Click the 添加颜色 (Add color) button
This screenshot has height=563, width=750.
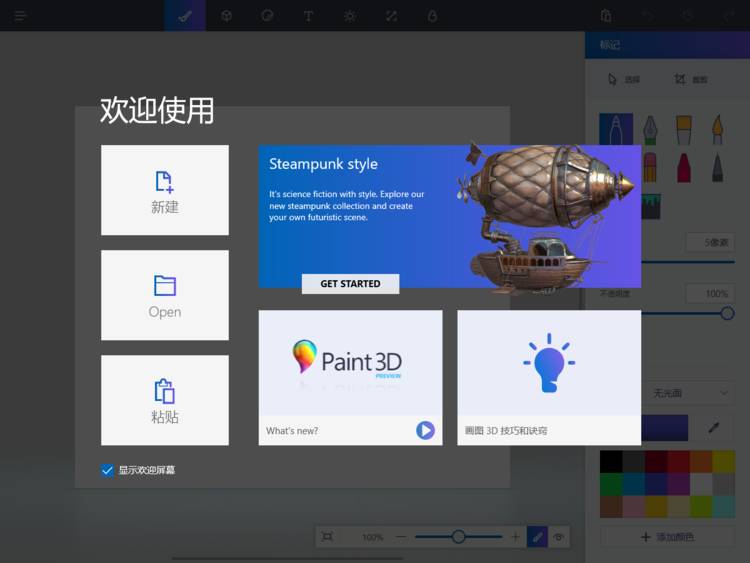pos(667,537)
